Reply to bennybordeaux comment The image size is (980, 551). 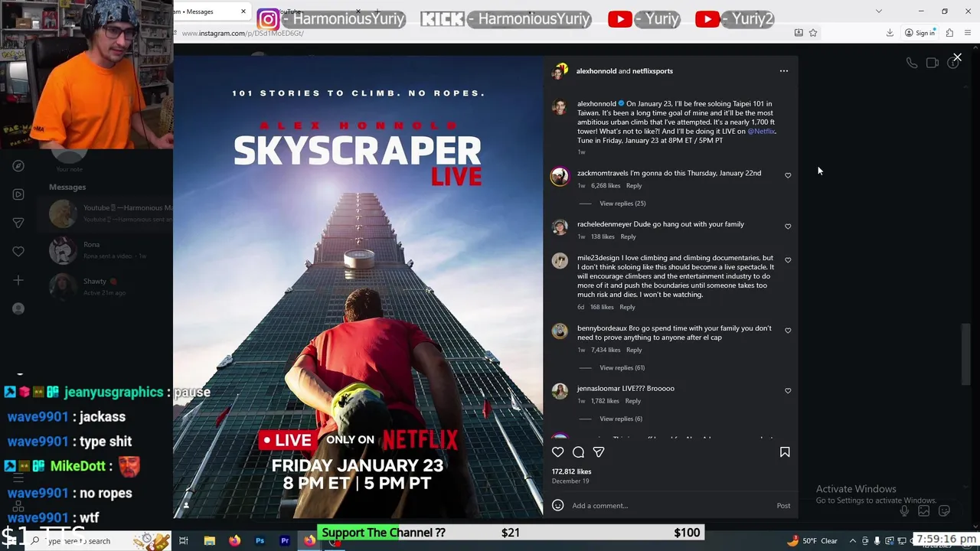point(634,350)
